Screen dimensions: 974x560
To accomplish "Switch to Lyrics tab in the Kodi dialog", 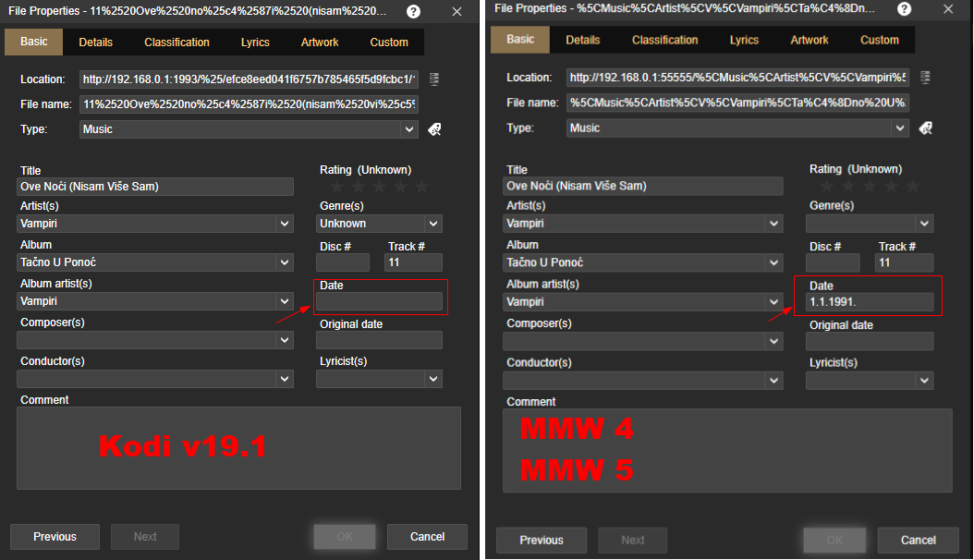I will pyautogui.click(x=255, y=43).
